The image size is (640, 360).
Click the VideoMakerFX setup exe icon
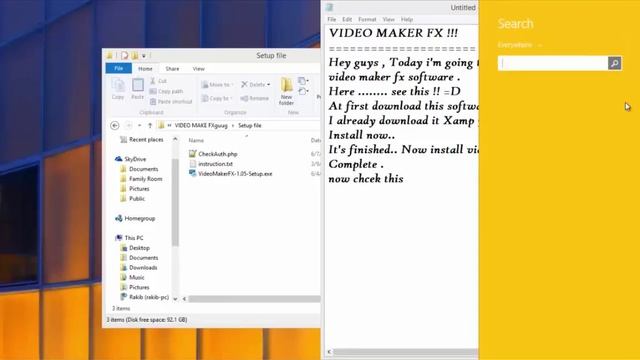pyautogui.click(x=193, y=173)
